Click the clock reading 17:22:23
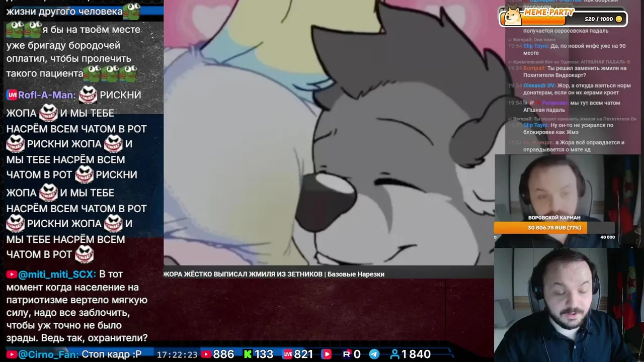The image size is (644, 362). point(177,354)
